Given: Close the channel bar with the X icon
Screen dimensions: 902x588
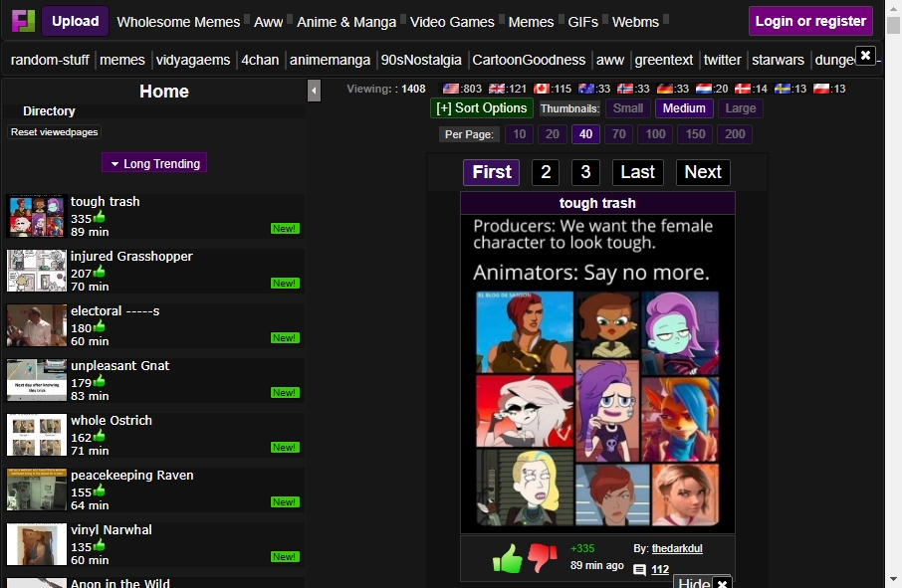Looking at the screenshot, I should pyautogui.click(x=865, y=56).
